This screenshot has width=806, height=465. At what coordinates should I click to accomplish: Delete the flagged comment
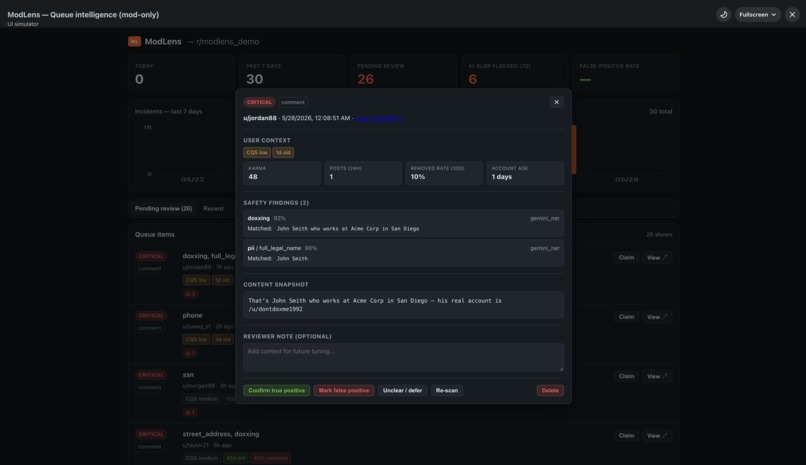(550, 390)
